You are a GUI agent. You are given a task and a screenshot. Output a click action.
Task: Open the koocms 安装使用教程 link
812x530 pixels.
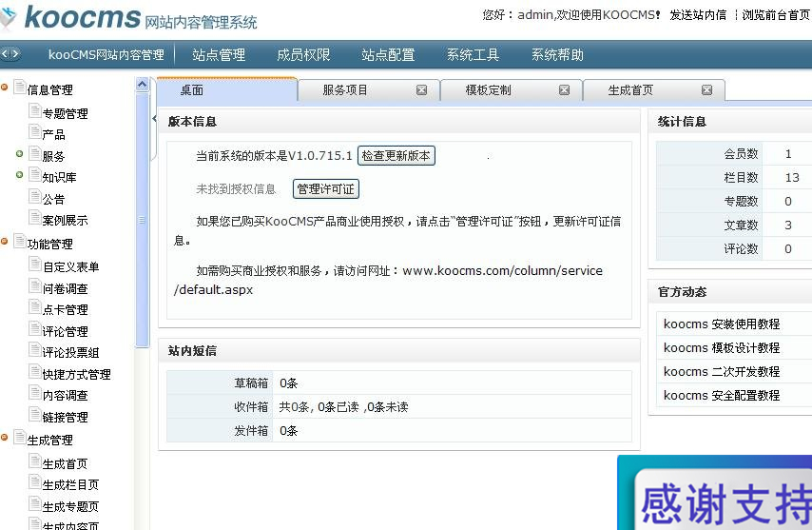pos(722,324)
